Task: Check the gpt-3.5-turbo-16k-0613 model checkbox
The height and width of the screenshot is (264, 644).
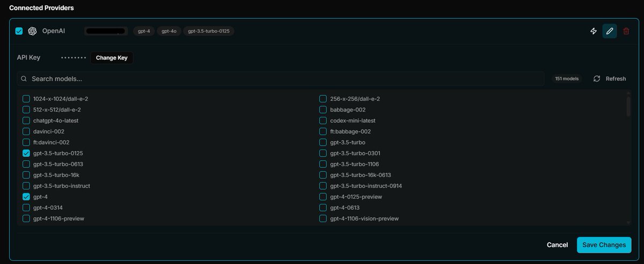Action: tap(323, 175)
